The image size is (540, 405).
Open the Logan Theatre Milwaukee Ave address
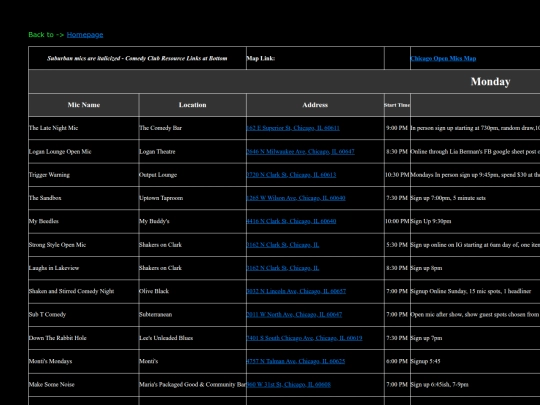click(300, 152)
